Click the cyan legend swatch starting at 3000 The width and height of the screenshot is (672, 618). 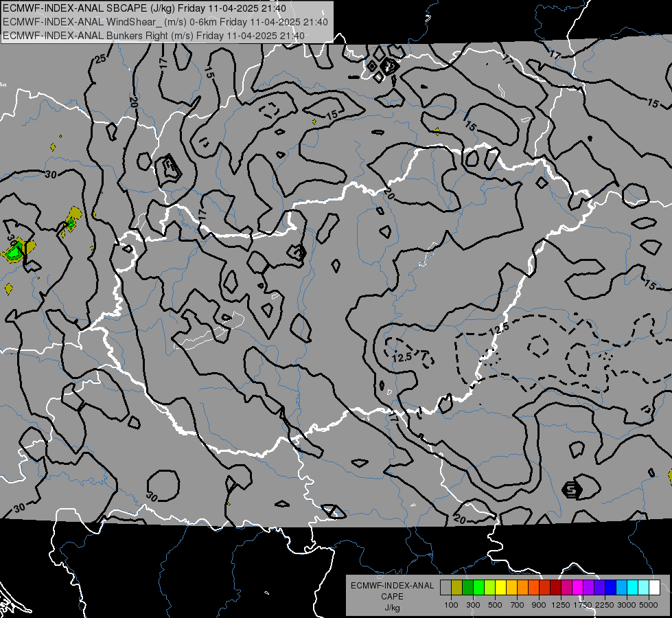633,587
